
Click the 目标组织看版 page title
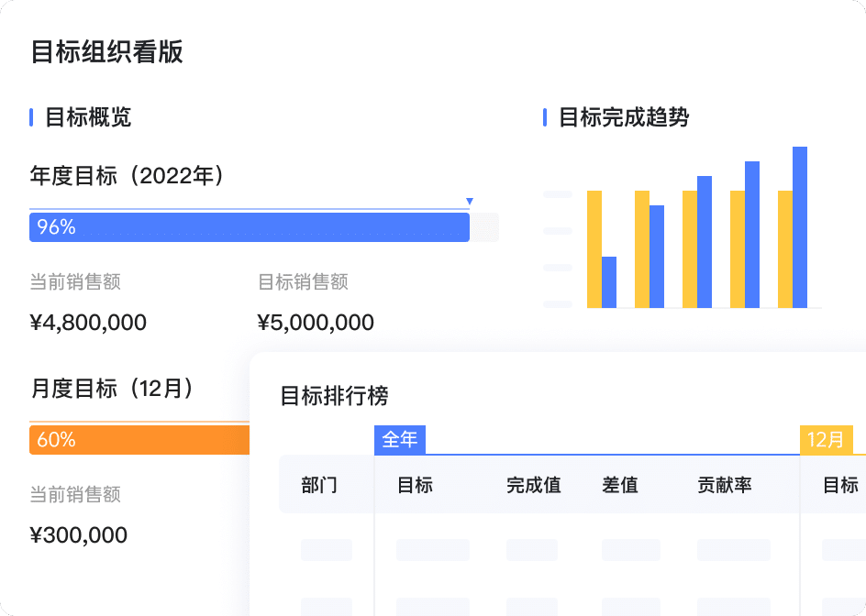tap(106, 52)
